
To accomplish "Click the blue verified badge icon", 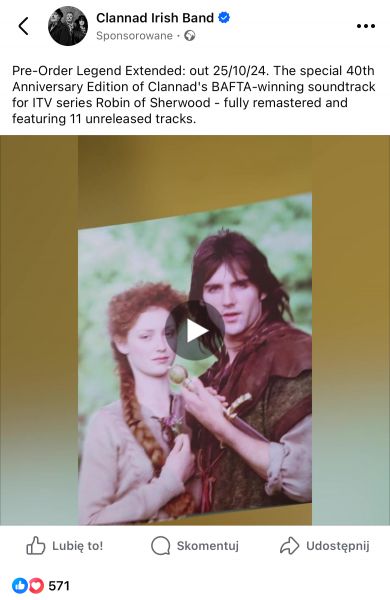I will pyautogui.click(x=224, y=18).
